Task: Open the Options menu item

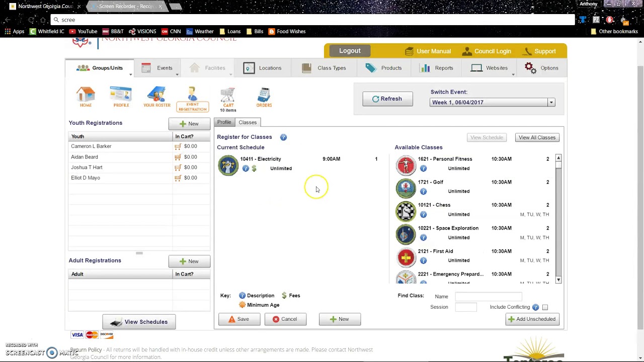Action: [x=541, y=68]
